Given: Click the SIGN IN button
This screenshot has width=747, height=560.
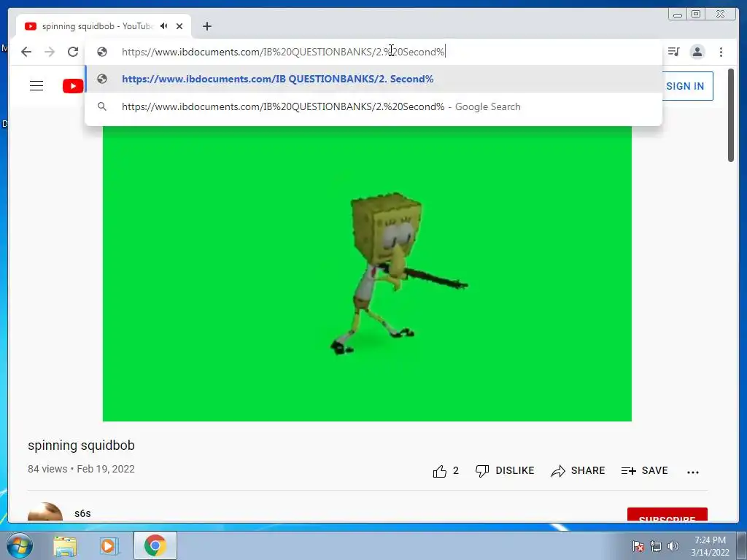Looking at the screenshot, I should pyautogui.click(x=685, y=86).
